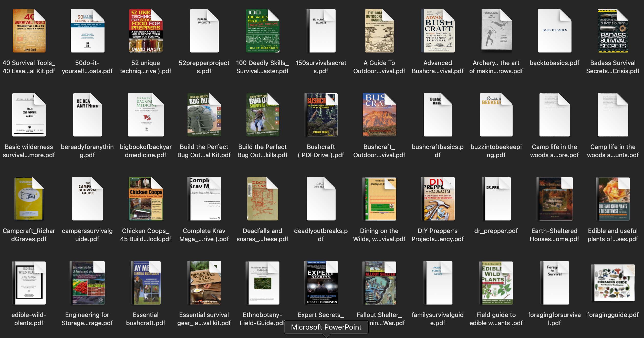This screenshot has height=338, width=644.
Task: Select Engineering for Storage PDF icon
Action: coord(87,283)
